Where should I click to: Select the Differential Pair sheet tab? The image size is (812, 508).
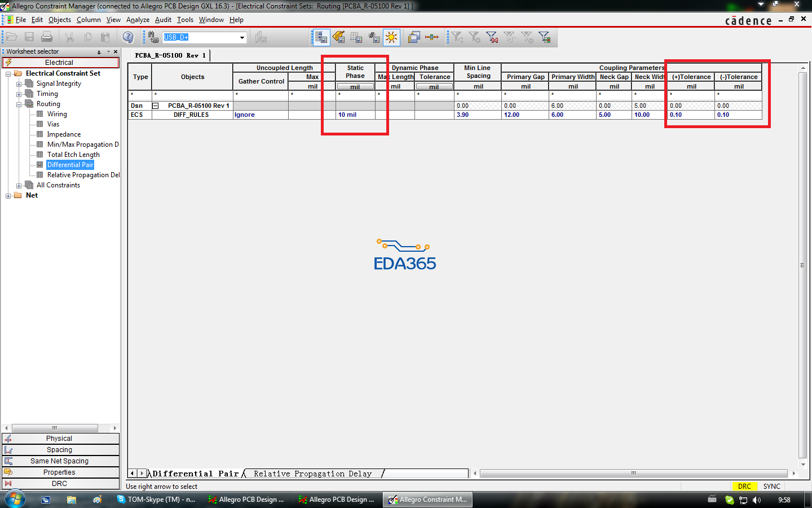tap(195, 474)
